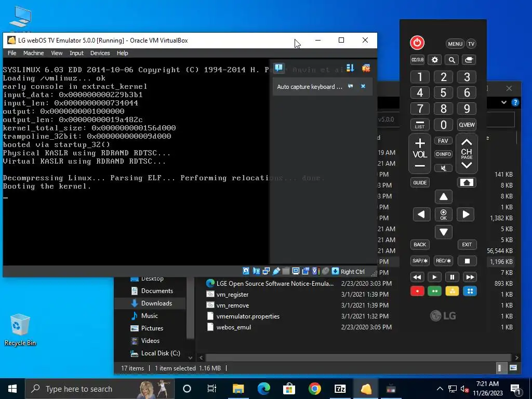Image resolution: width=532 pixels, height=399 pixels.
Task: Click number 5 on the remote
Action: click(x=443, y=92)
